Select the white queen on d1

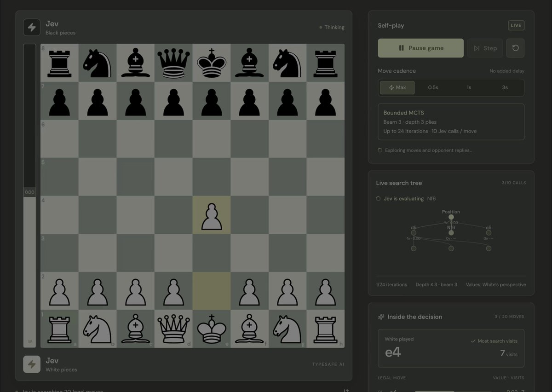[173, 329]
